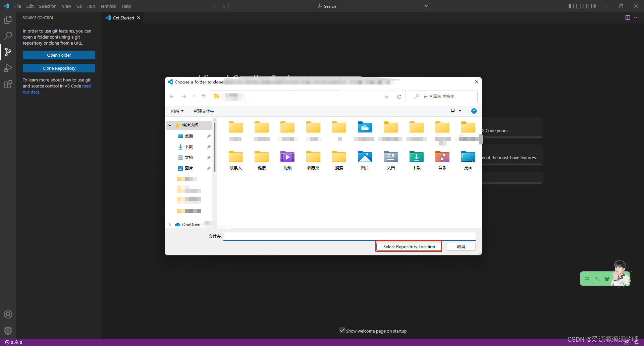Toggle secondary side bar layout icon
Image resolution: width=644 pixels, height=346 pixels.
click(586, 6)
